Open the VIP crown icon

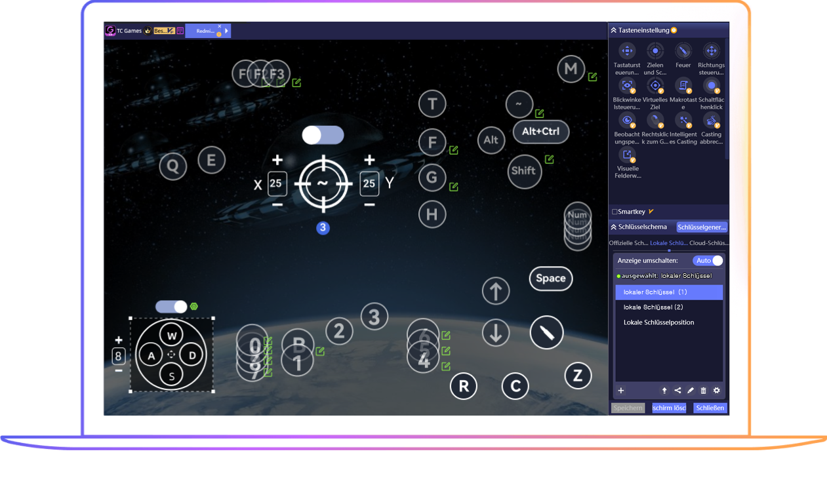click(x=148, y=31)
